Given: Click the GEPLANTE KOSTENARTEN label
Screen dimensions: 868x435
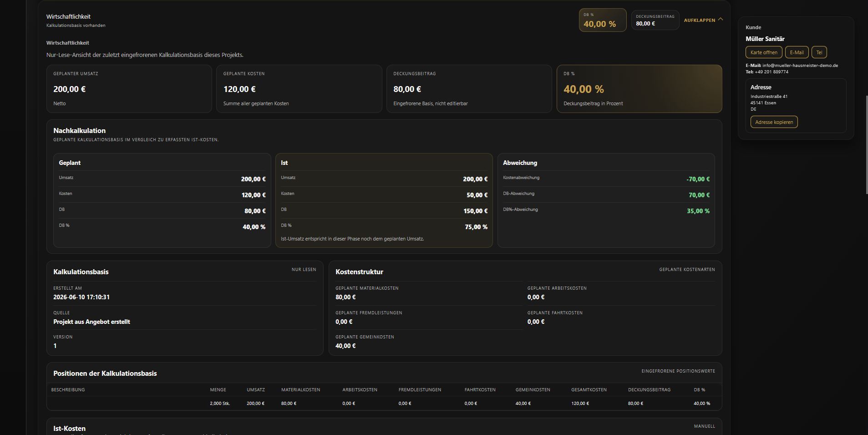Looking at the screenshot, I should [687, 270].
